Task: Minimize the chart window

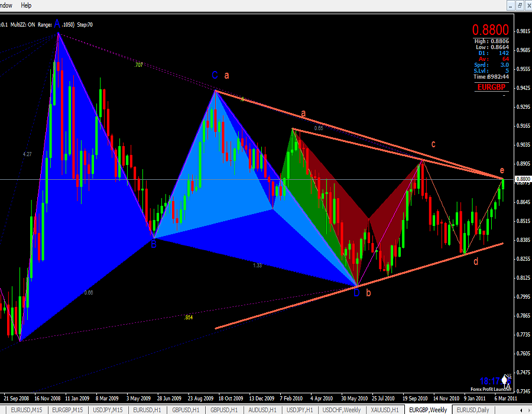Action: (x=511, y=5)
